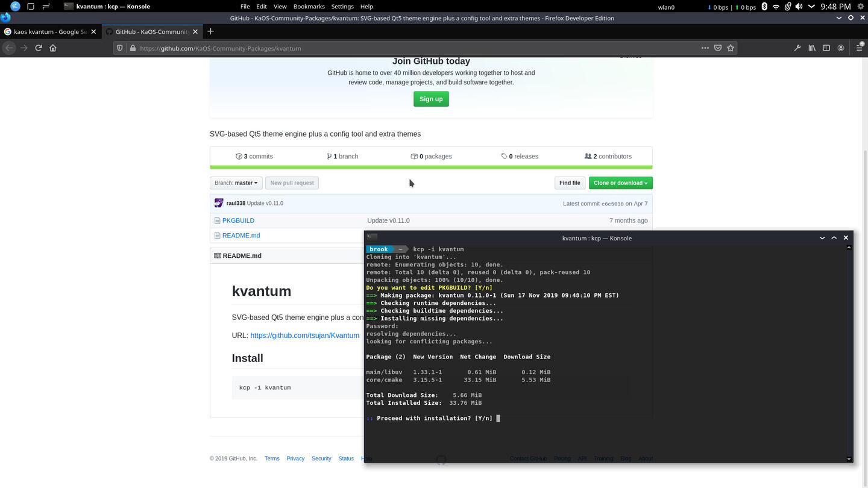Toggle the Firefox sidebar icon

point(826,48)
